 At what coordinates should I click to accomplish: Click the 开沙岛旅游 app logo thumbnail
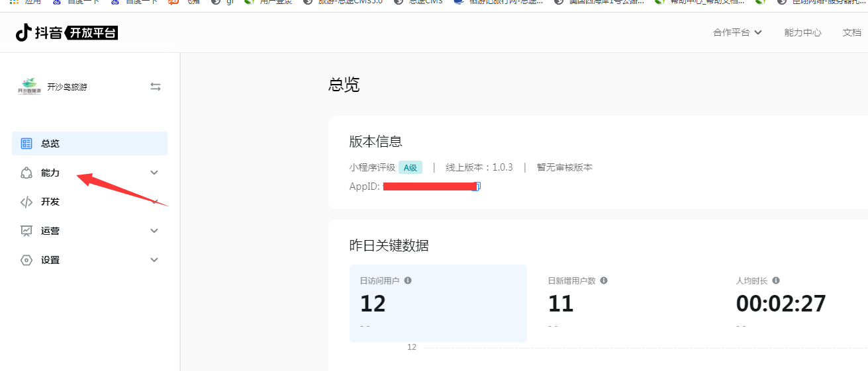click(x=29, y=87)
